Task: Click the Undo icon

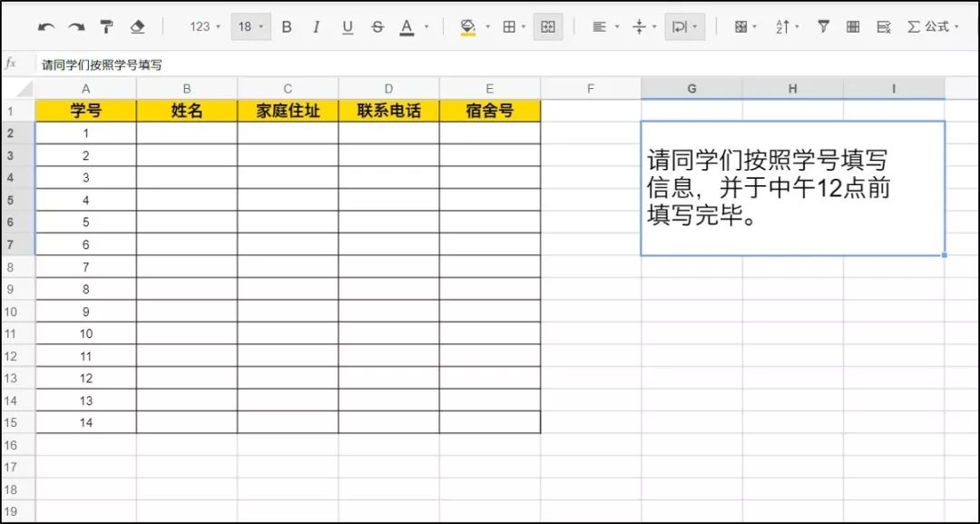Action: (x=47, y=26)
